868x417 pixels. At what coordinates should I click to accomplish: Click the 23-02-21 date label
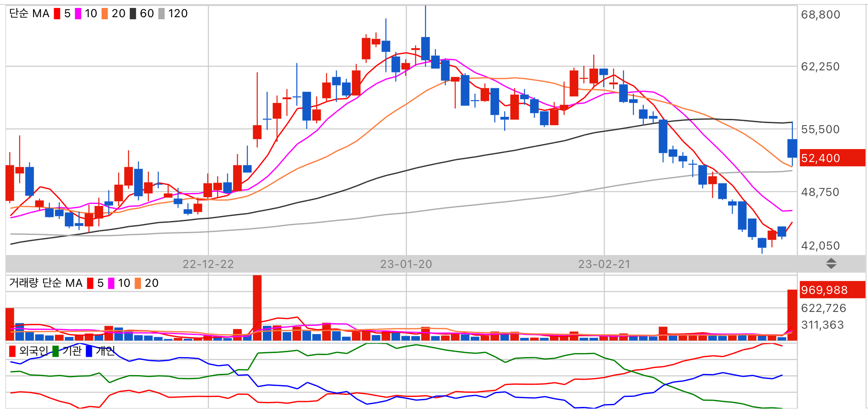coord(604,264)
